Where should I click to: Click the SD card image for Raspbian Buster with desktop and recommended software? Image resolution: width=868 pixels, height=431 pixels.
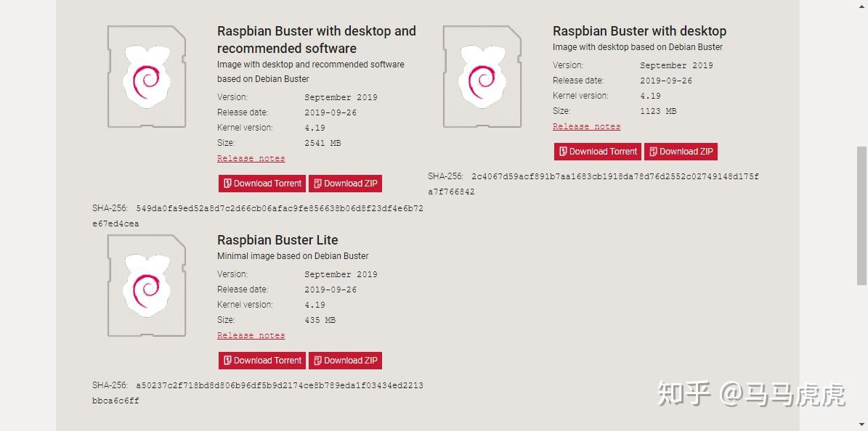tap(147, 76)
